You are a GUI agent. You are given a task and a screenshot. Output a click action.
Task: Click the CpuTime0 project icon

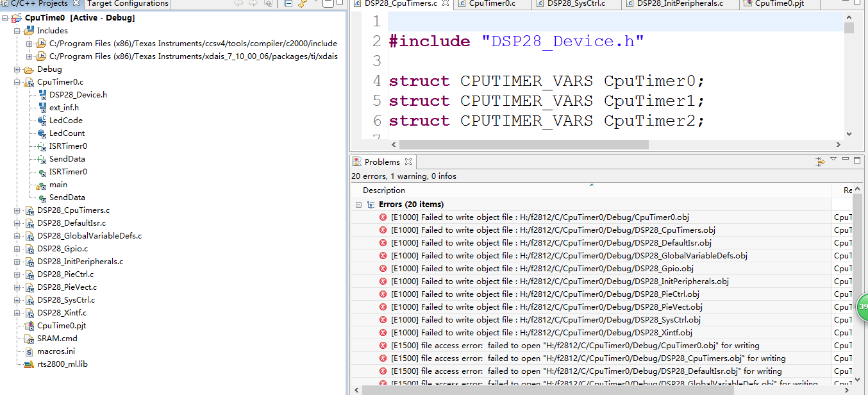[17, 18]
